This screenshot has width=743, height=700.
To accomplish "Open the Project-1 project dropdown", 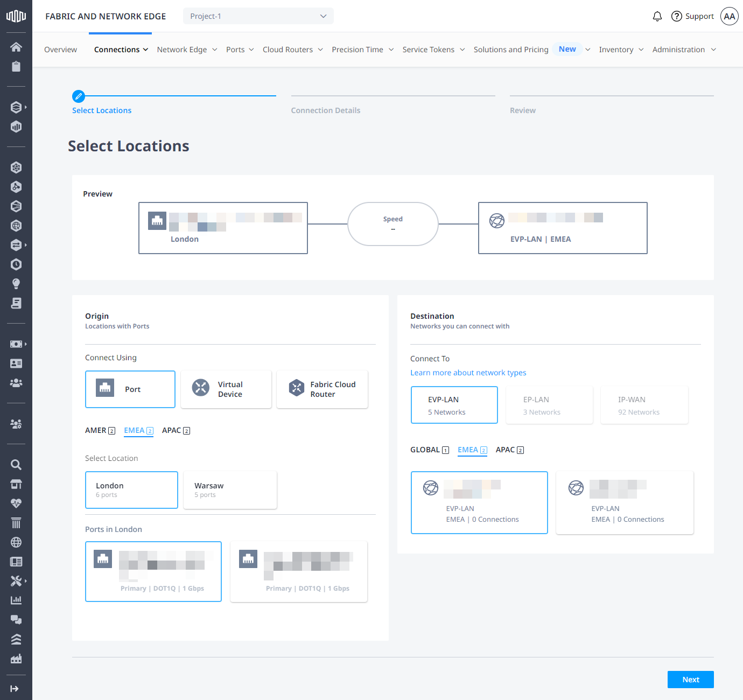I will click(x=258, y=16).
